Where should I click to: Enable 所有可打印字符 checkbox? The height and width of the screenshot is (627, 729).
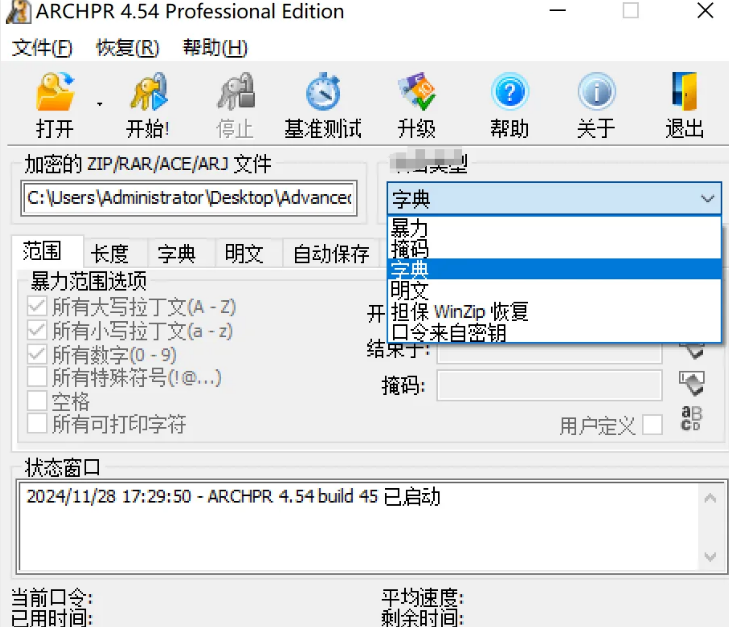point(37,423)
